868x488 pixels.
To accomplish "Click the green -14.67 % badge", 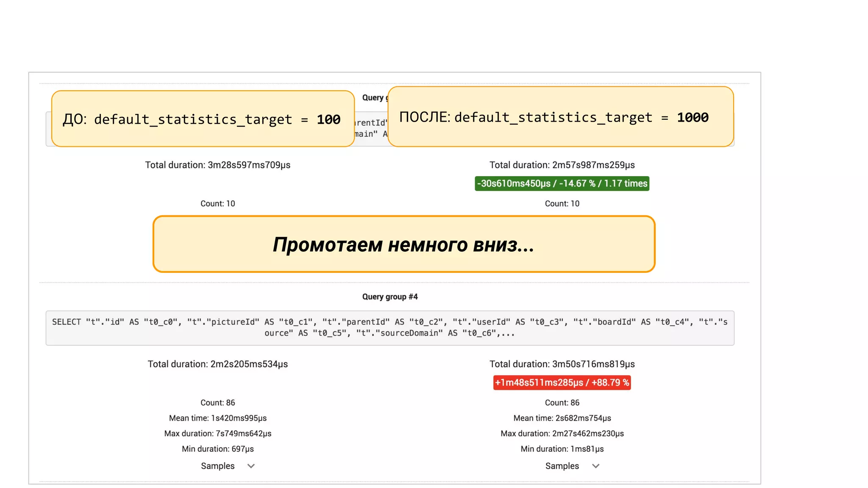I will 562,183.
